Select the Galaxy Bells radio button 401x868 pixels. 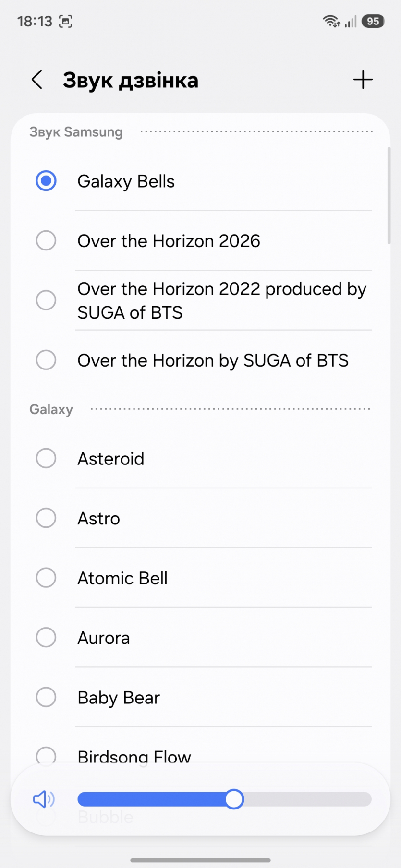46,181
